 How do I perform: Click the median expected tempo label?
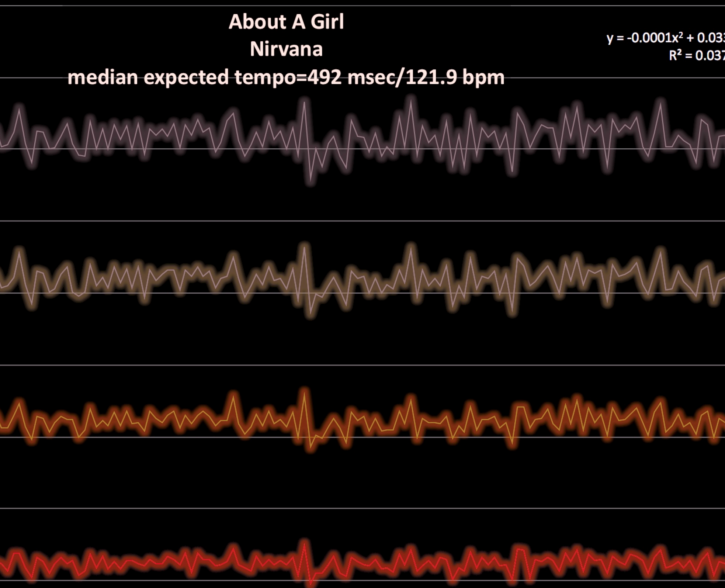(286, 77)
